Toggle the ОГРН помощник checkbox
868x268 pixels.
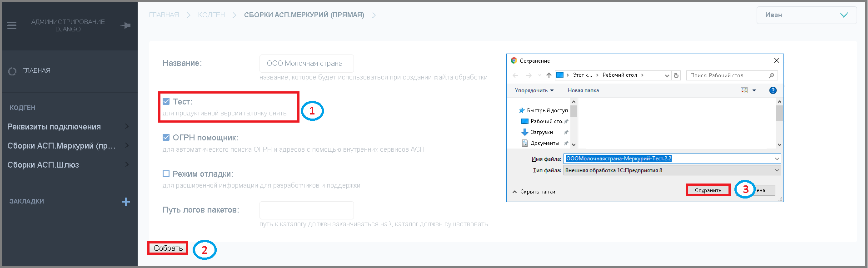[x=166, y=138]
